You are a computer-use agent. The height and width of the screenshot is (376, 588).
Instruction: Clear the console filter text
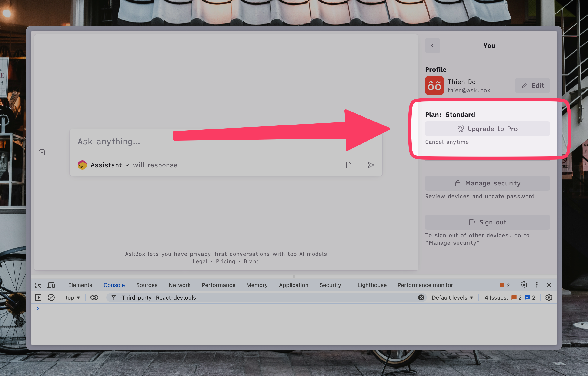[421, 297]
